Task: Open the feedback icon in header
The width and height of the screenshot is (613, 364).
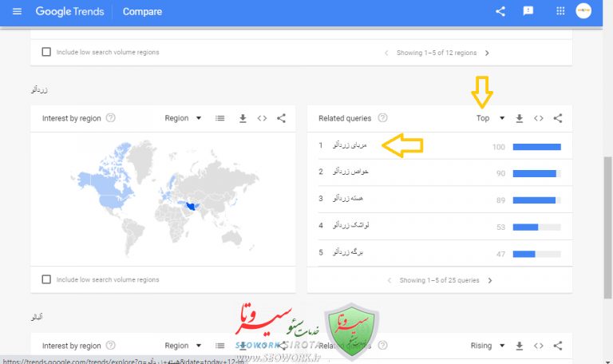Action: coord(528,11)
